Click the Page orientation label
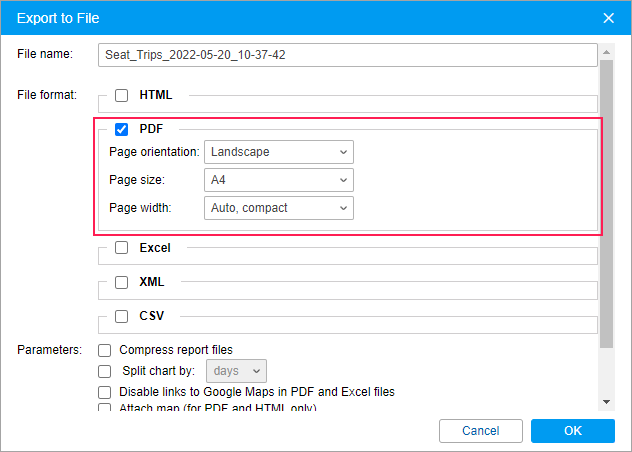Image resolution: width=632 pixels, height=452 pixels. [x=154, y=152]
